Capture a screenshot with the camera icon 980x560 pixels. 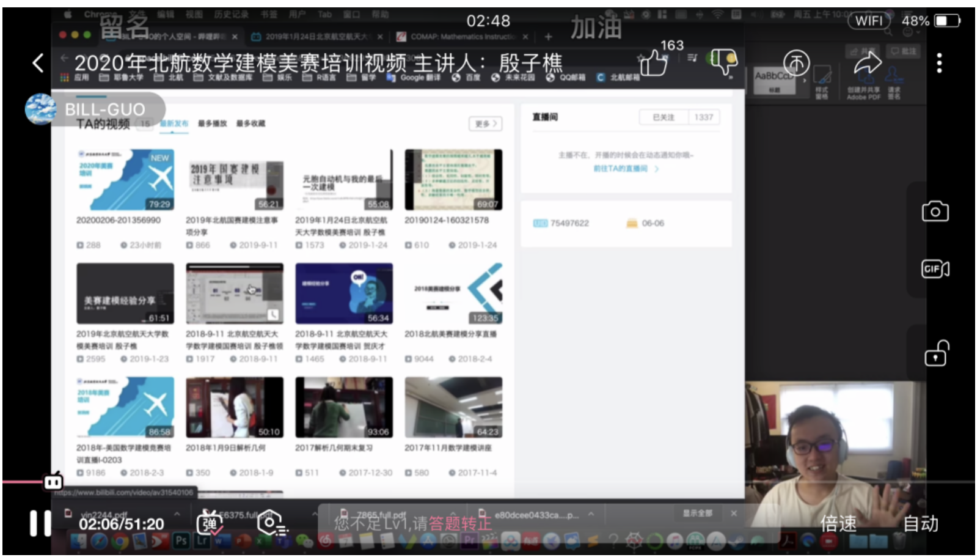(935, 212)
